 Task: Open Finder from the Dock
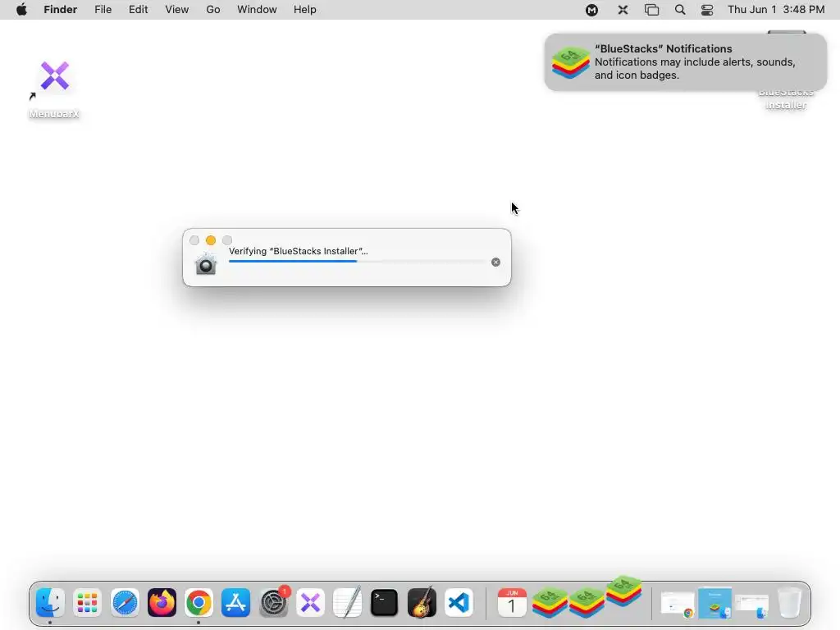(50, 603)
